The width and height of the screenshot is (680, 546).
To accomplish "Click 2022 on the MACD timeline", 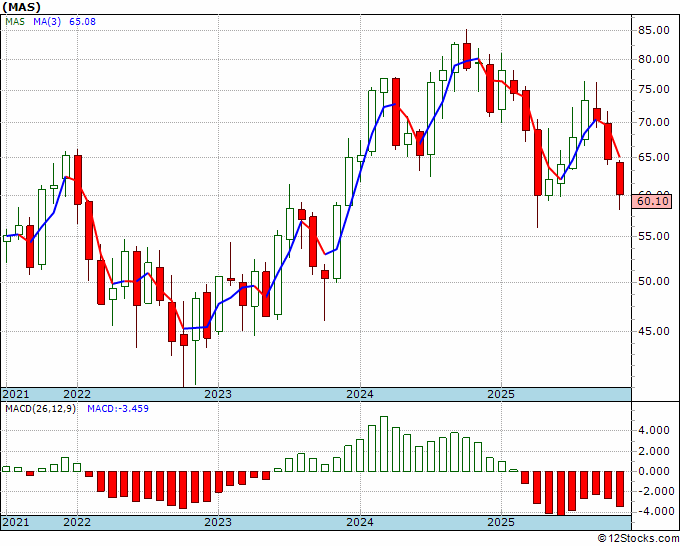I will click(77, 522).
